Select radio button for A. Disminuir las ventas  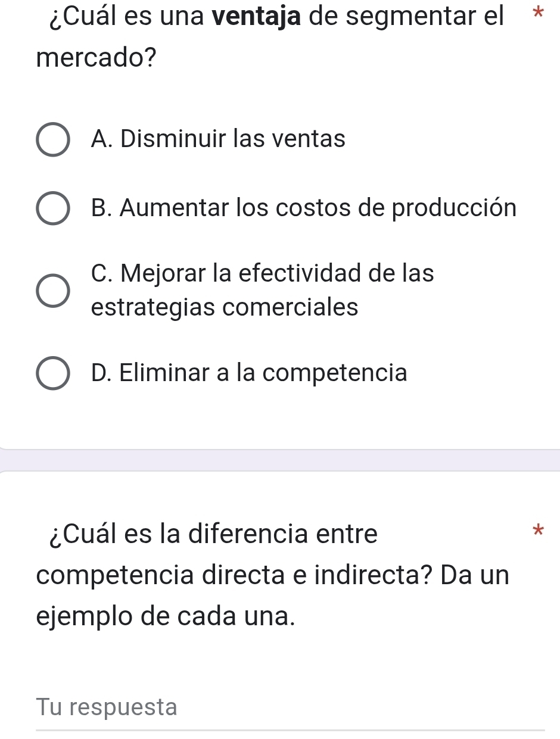(x=53, y=141)
